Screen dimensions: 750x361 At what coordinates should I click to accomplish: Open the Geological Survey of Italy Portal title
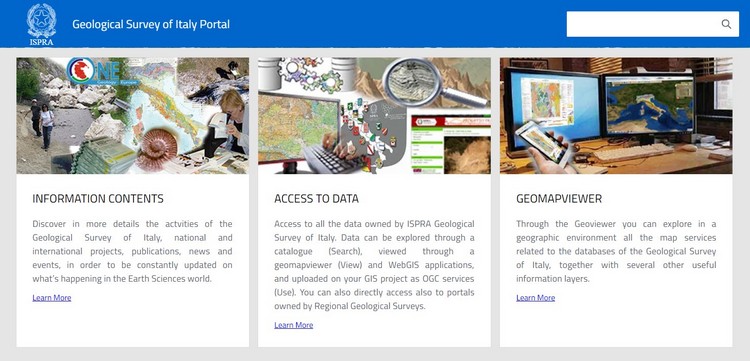[x=151, y=24]
